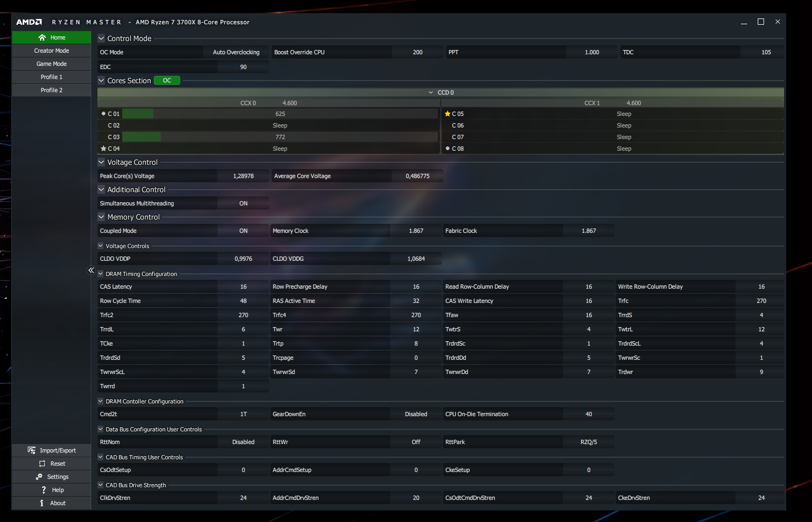Click CPU On-Die Termination value 40
The image size is (812, 522).
coord(589,414)
